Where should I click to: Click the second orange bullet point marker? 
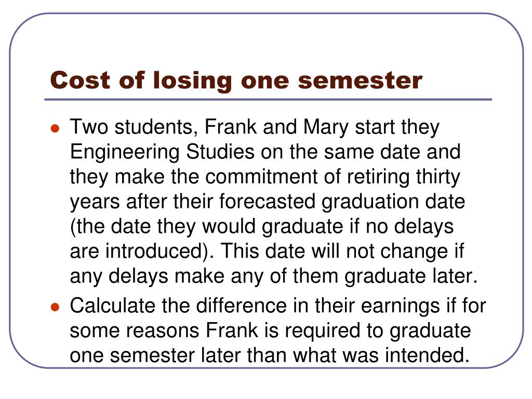tap(55, 307)
